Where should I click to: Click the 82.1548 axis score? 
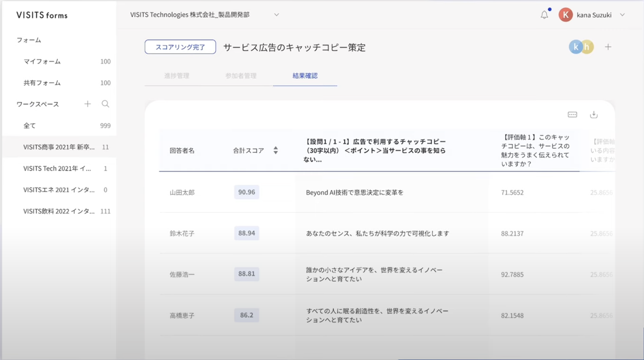coord(512,316)
